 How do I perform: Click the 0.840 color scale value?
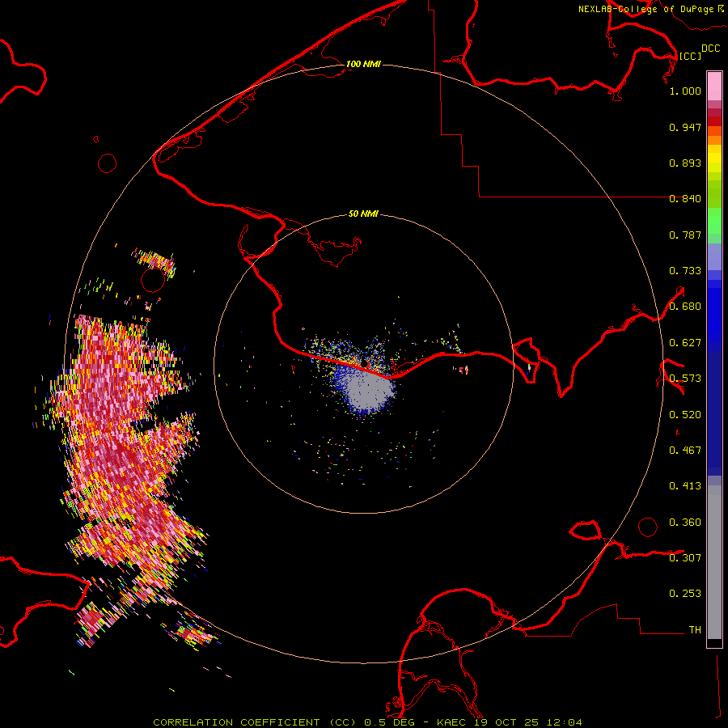click(x=685, y=199)
